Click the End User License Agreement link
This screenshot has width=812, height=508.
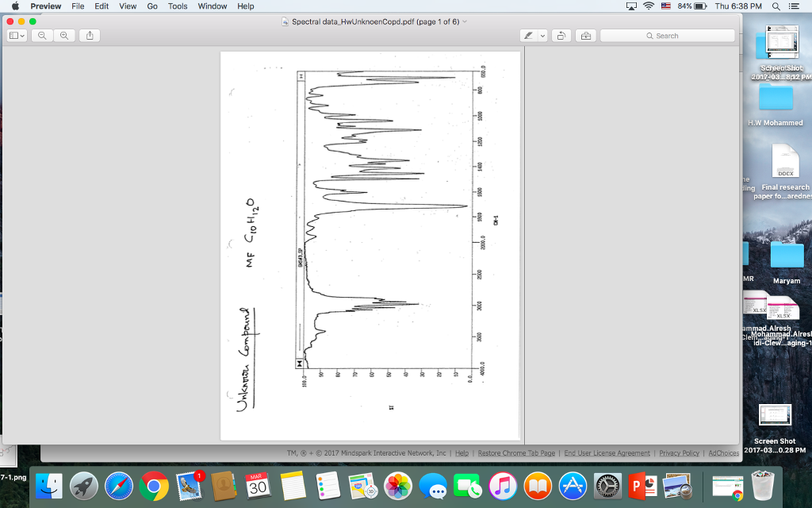click(607, 453)
